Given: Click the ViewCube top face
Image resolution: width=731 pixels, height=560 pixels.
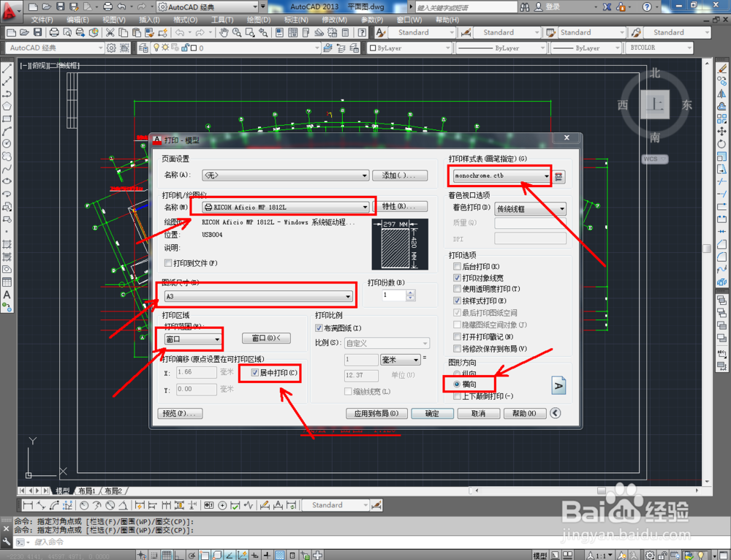Looking at the screenshot, I should click(655, 104).
